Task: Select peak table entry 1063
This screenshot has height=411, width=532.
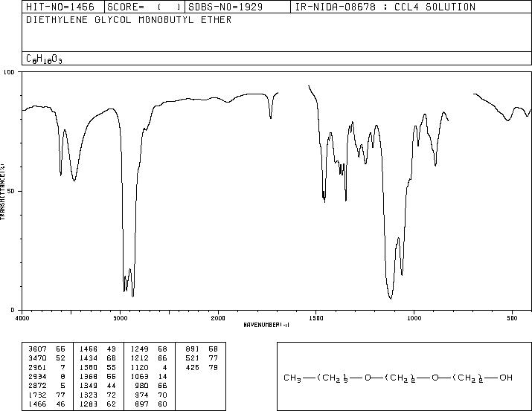Action: (139, 377)
